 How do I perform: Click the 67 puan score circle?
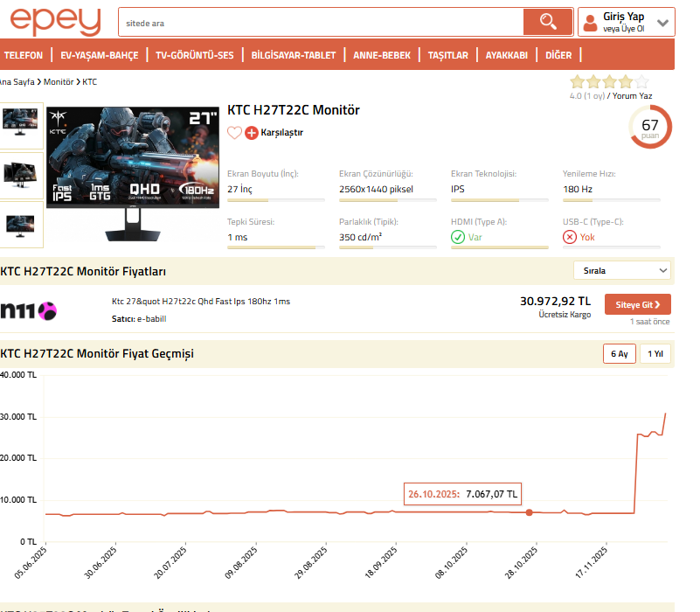point(650,128)
